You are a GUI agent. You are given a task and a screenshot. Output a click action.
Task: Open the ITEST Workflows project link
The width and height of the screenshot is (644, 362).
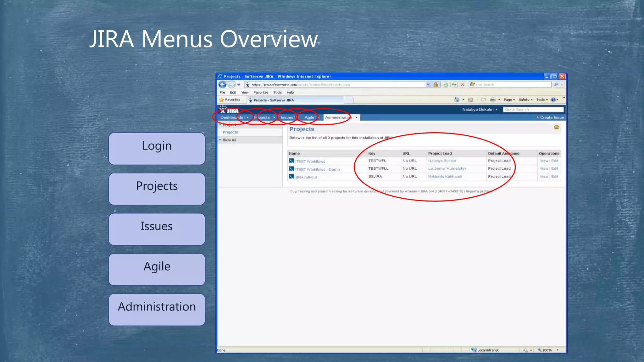pos(310,162)
